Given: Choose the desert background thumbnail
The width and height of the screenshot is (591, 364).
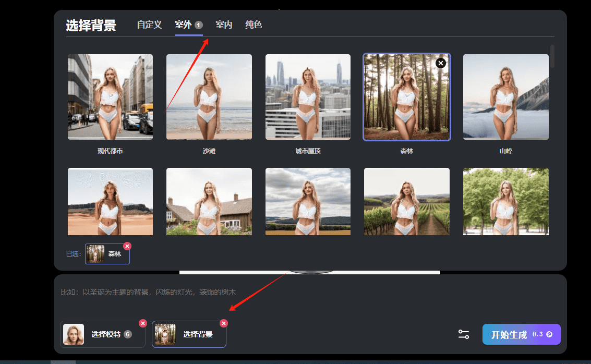Looking at the screenshot, I should pos(110,202).
